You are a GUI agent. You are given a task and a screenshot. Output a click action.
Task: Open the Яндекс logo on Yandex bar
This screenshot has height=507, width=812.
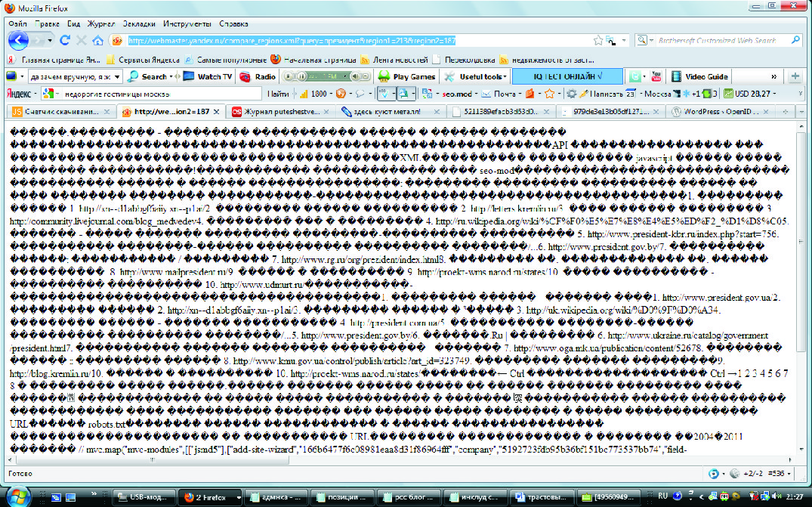[x=19, y=94]
